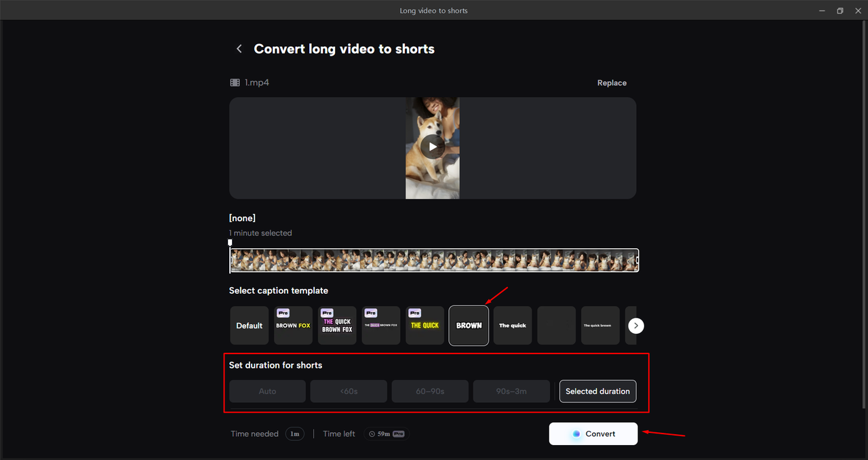Click the video filmstrip timeline thumbnail
The image size is (868, 460).
click(x=433, y=260)
